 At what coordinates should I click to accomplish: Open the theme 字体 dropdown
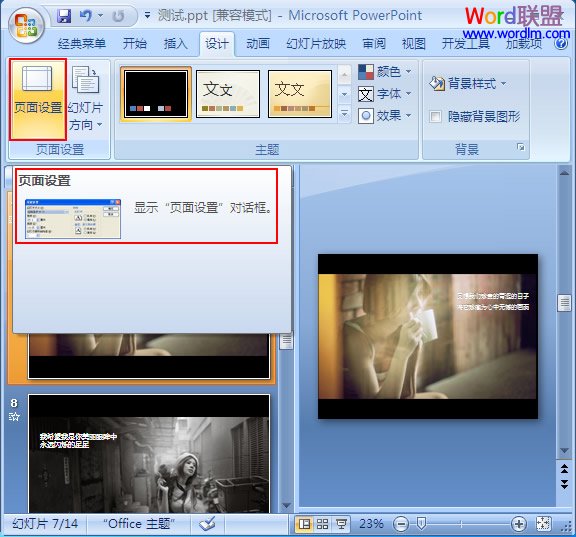click(x=384, y=94)
